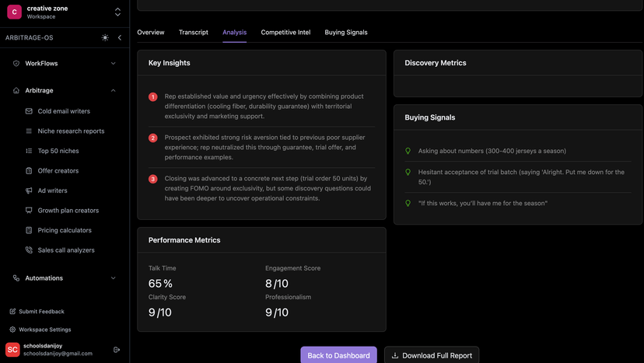Viewport: 644px width, 363px height.
Task: Open Niche research reports
Action: [71, 131]
